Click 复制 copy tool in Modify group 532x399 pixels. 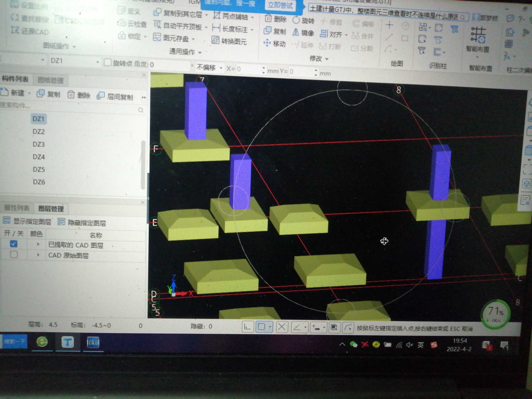pos(274,31)
